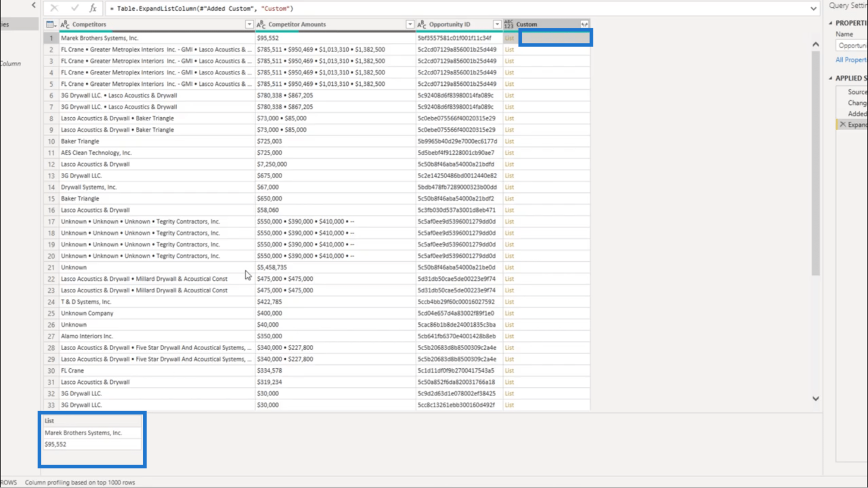
Task: Click the Unknown Company cell
Action: (x=157, y=313)
